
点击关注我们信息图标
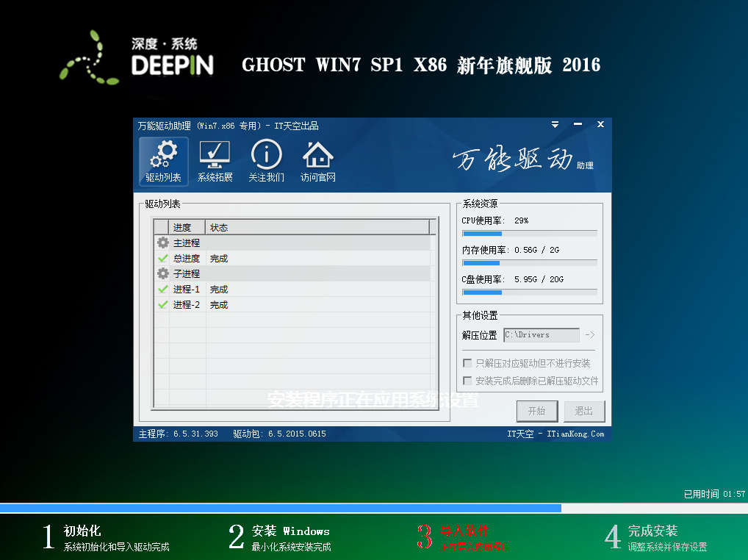pos(265,156)
